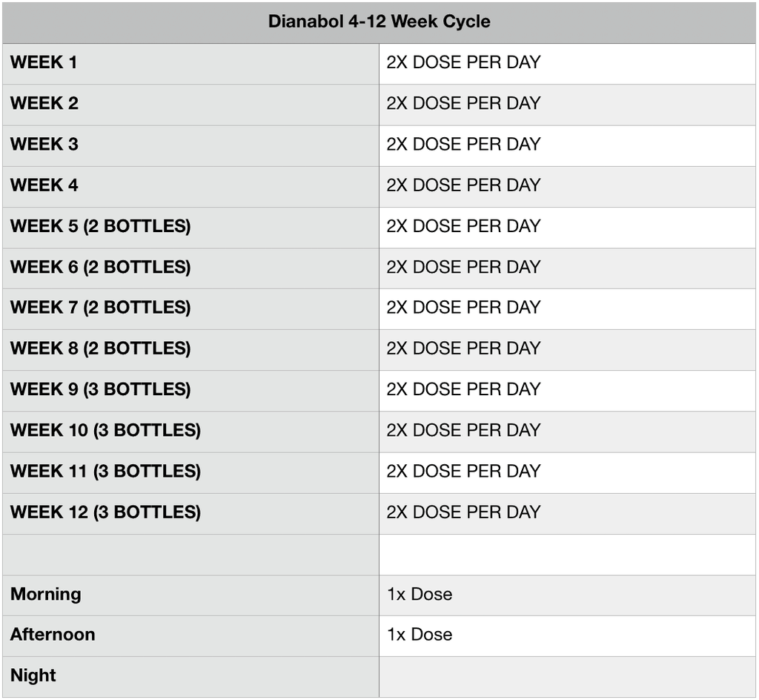Click the WEEK 9 (3 BOTTLES) cell
Screen dimensions: 759x700
pos(101,389)
